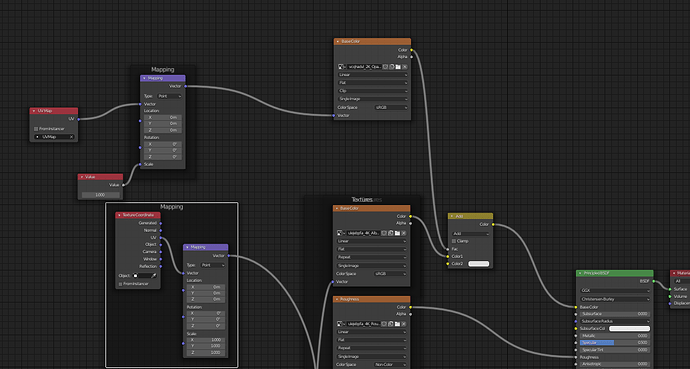
Task: Clear the UVMap field with its X
Action: click(x=71, y=137)
